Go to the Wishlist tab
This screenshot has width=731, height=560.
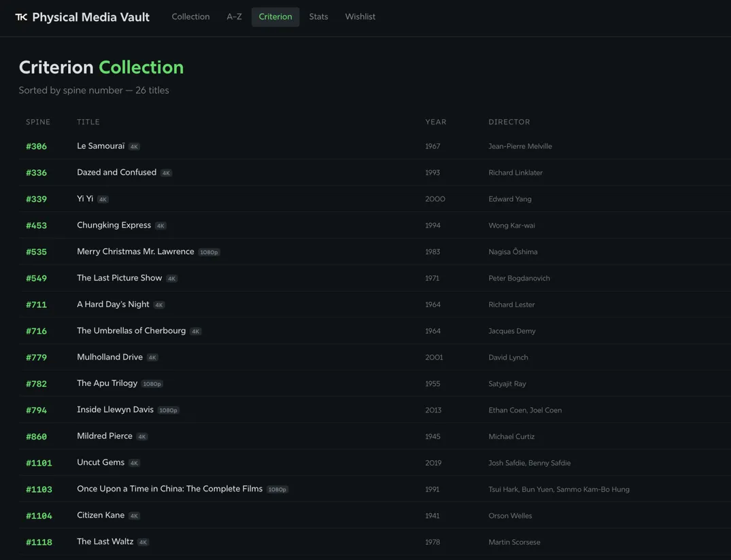point(360,17)
